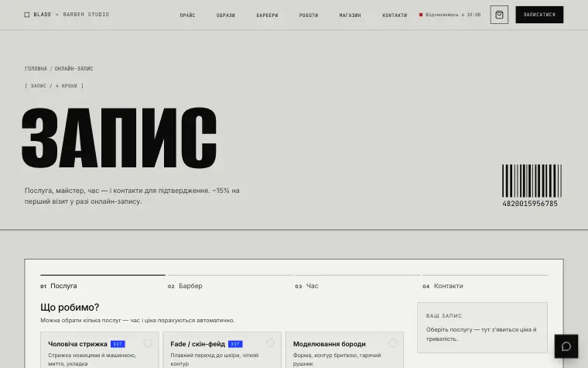Switch to step 03 Час
This screenshot has width=588, height=368.
tap(357, 282)
